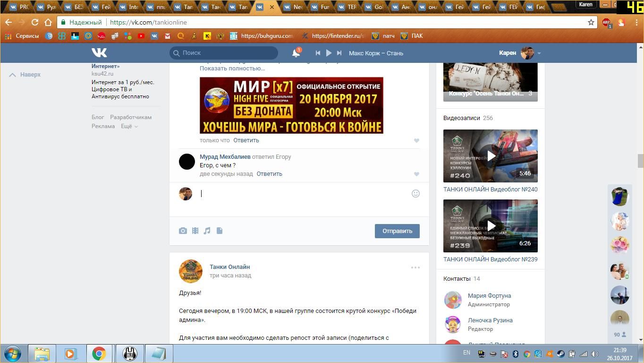Attach a photo to the comment
Viewport: 644px width, 363px height.
[183, 231]
